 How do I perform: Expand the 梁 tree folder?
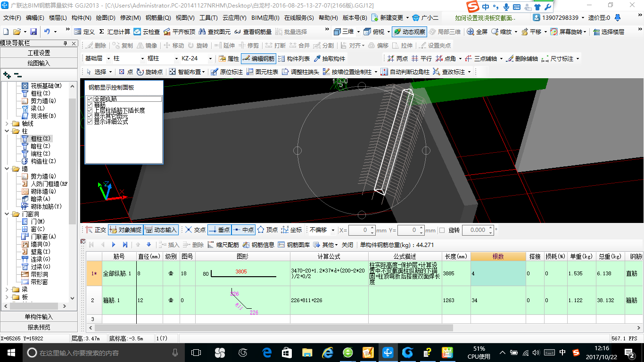tap(7, 289)
